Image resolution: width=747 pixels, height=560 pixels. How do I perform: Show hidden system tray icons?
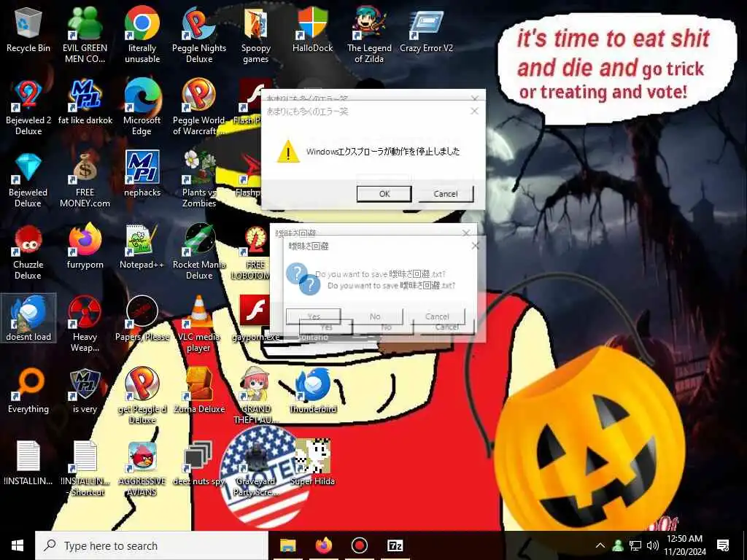tap(600, 545)
